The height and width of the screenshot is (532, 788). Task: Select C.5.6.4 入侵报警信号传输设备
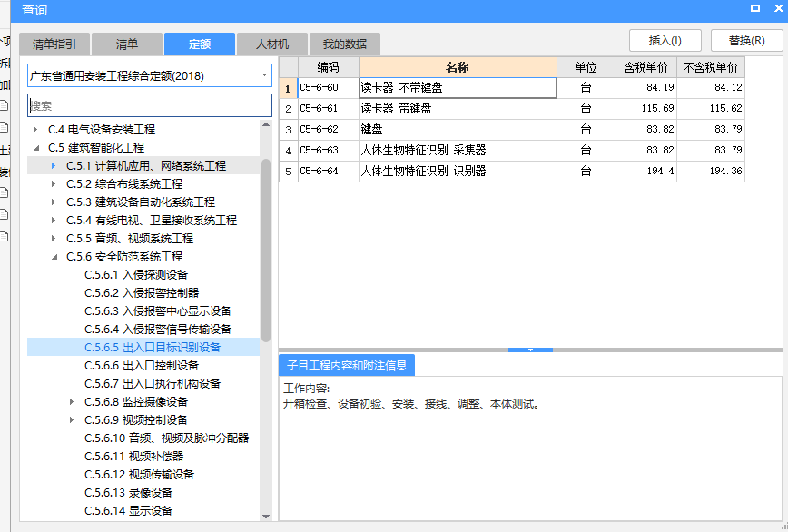pyautogui.click(x=158, y=329)
